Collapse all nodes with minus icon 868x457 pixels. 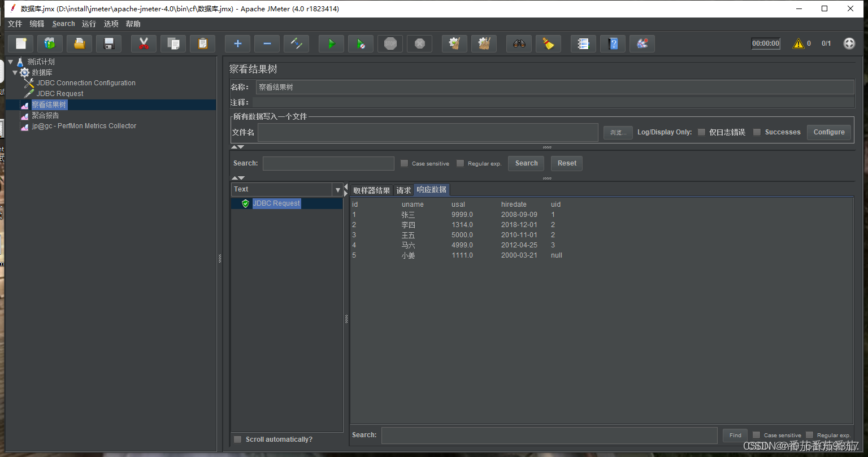tap(267, 43)
